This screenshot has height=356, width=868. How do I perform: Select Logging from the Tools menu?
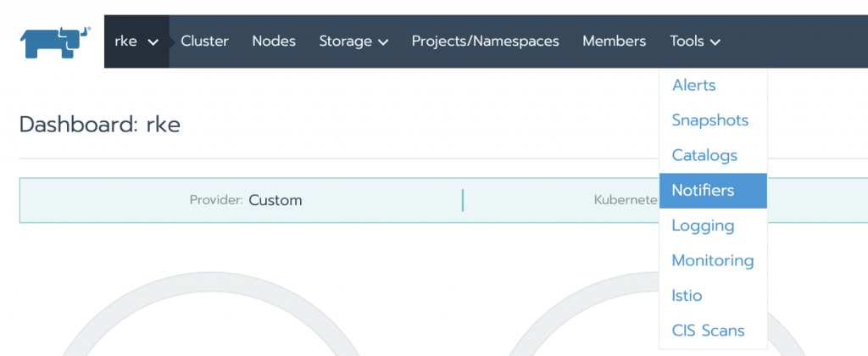703,226
